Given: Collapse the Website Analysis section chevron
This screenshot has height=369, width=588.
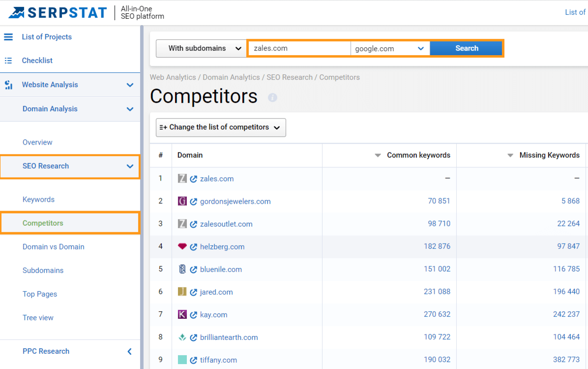Looking at the screenshot, I should pyautogui.click(x=130, y=85).
